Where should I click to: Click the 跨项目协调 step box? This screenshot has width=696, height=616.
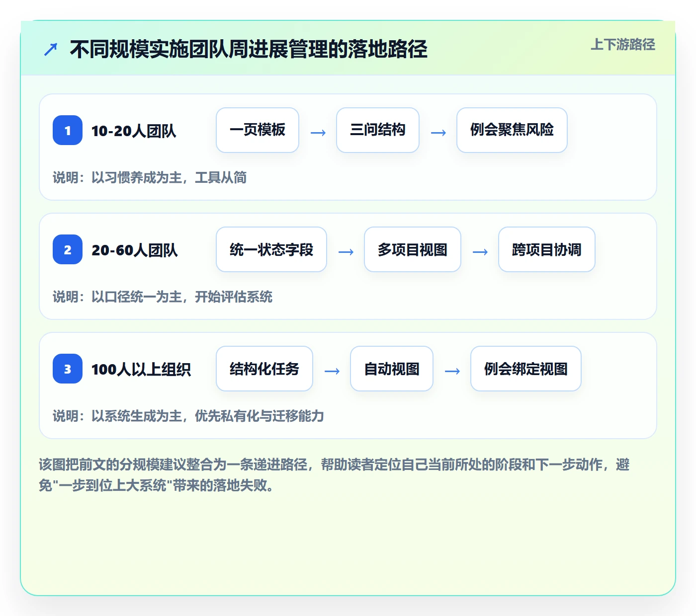(547, 249)
